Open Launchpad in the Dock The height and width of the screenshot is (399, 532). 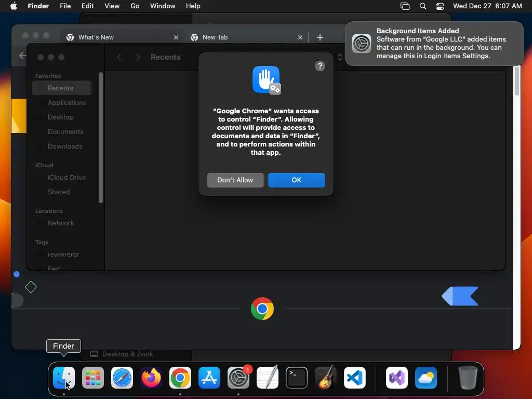[x=93, y=378]
